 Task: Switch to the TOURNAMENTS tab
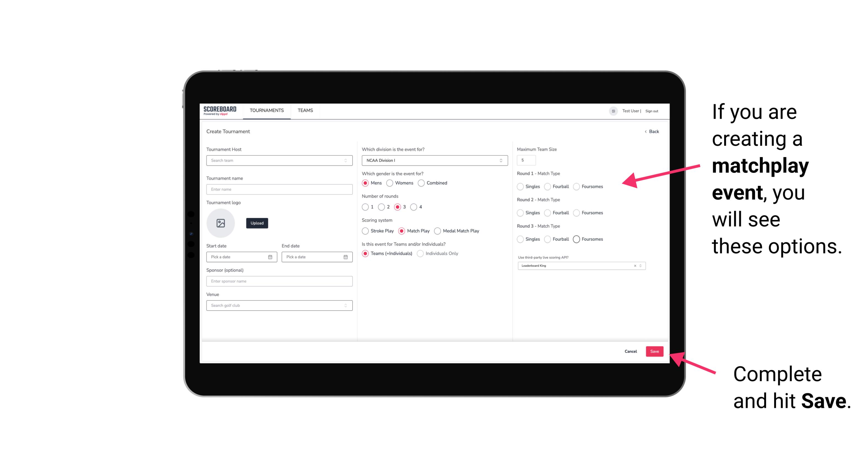266,110
